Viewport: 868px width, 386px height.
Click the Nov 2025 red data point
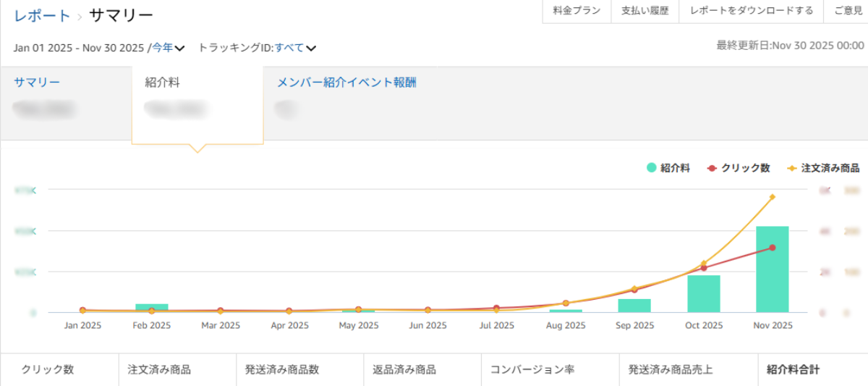pos(773,248)
